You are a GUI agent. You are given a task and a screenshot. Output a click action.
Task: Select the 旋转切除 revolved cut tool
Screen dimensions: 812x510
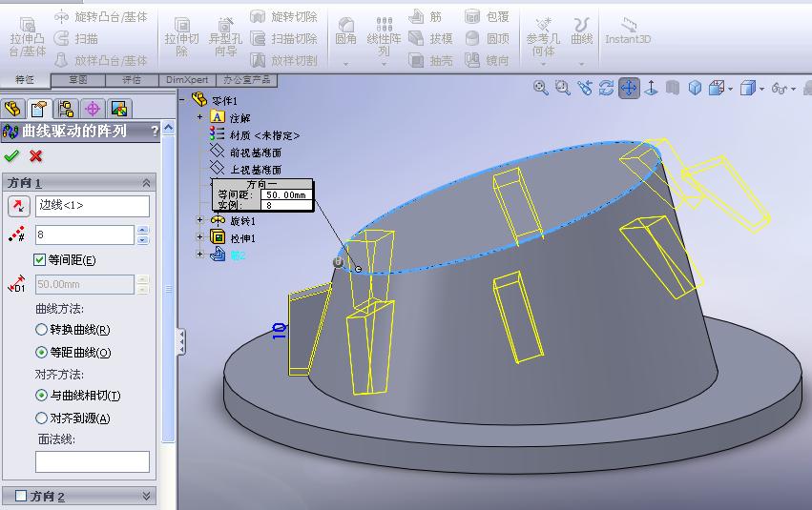[283, 17]
